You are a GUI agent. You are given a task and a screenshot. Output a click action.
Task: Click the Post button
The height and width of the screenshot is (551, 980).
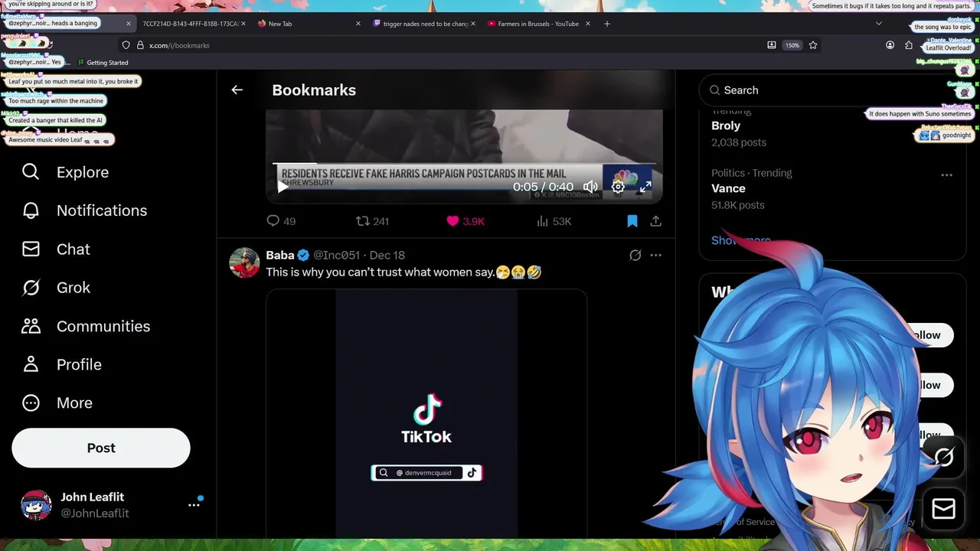[101, 448]
